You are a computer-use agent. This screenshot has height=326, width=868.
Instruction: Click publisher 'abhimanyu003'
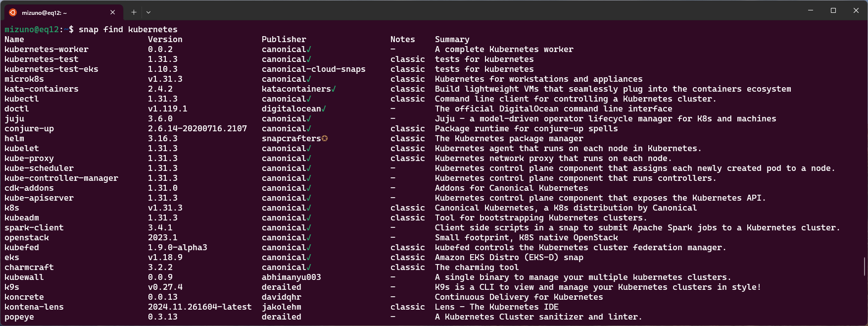291,277
